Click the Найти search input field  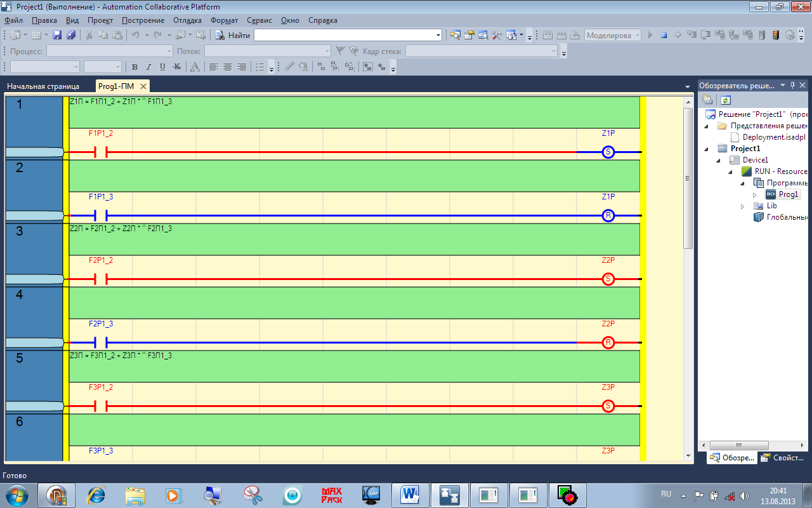click(344, 36)
